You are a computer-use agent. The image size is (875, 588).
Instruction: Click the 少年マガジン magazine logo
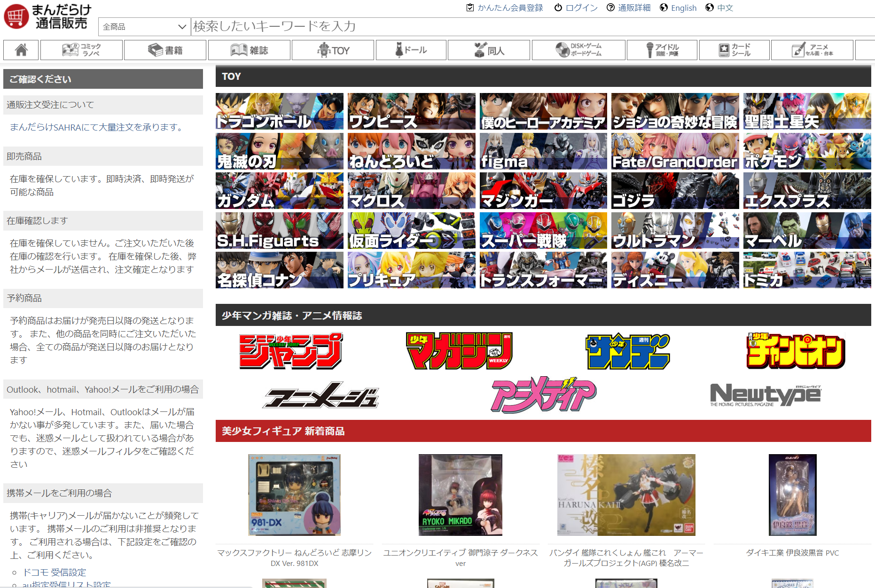coord(459,351)
